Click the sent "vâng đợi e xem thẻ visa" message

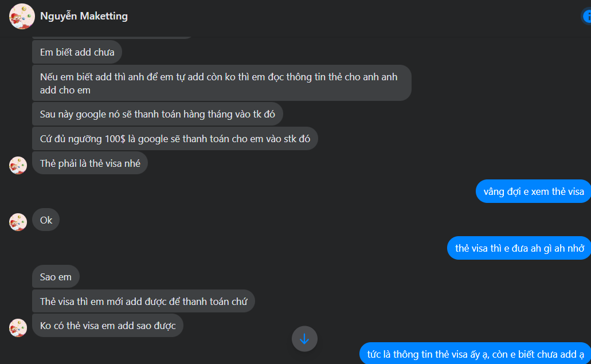coord(533,191)
